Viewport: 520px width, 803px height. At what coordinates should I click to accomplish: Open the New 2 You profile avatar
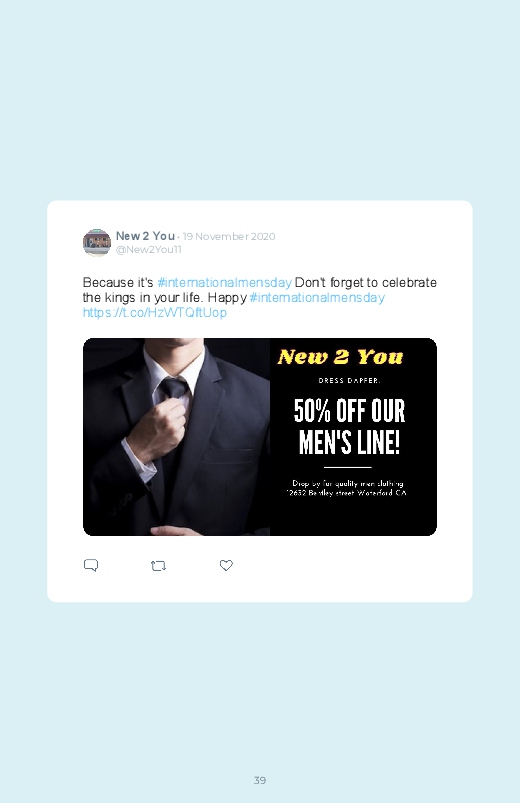pyautogui.click(x=97, y=242)
